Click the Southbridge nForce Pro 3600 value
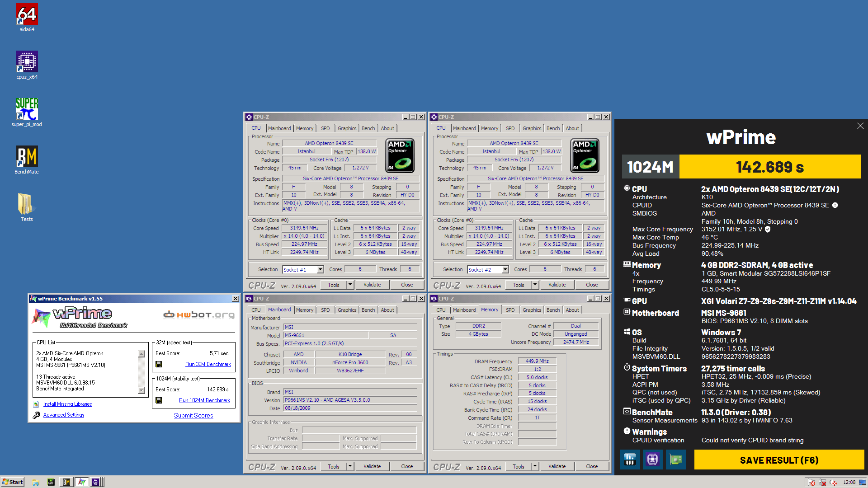Screen dimensions: 868x488 click(x=350, y=363)
